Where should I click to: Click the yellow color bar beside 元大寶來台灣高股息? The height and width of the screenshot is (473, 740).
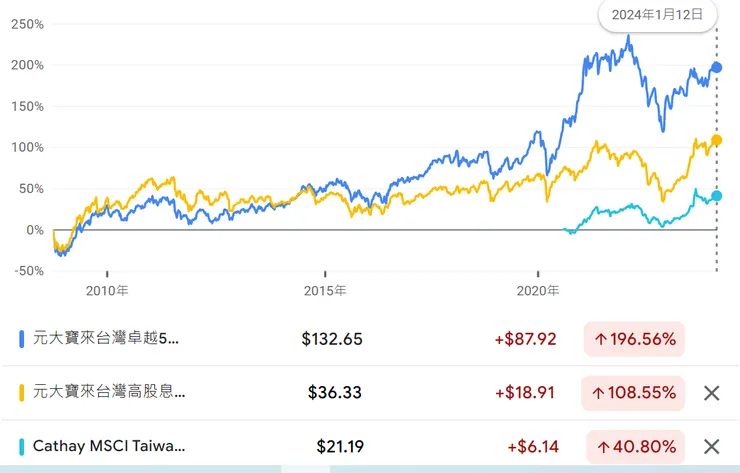pos(23,393)
